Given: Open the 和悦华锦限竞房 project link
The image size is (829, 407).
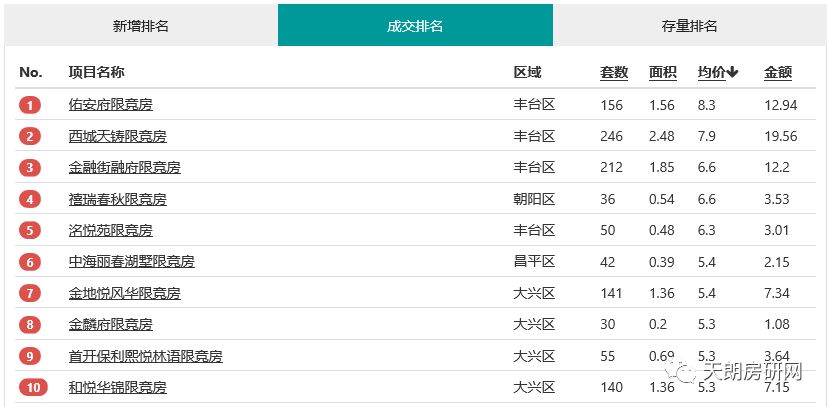Looking at the screenshot, I should point(117,387).
